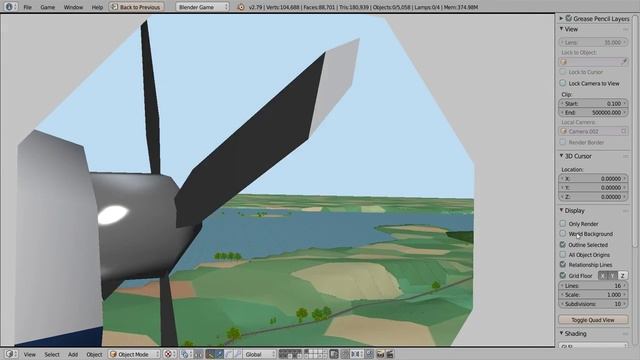Enable All Object Origins checkbox
640x360 pixels.
(x=563, y=254)
